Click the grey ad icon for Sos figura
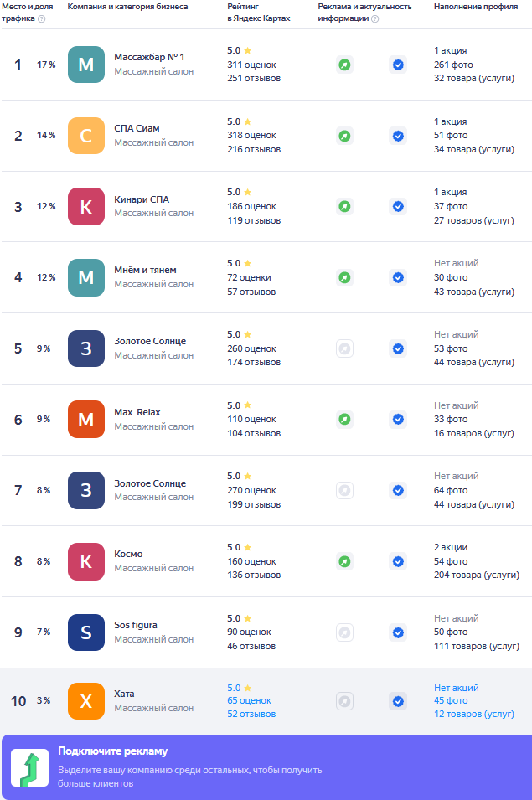The width and height of the screenshot is (532, 800). [345, 632]
